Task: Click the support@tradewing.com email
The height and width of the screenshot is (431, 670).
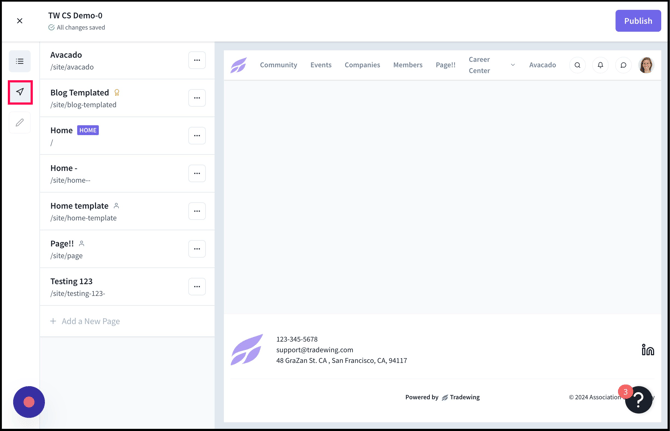Action: click(314, 350)
